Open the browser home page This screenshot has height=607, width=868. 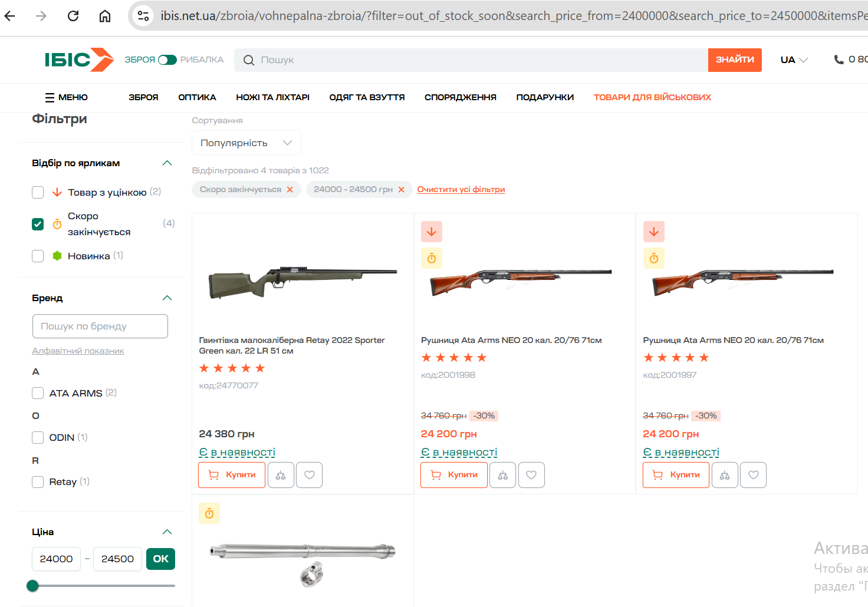click(105, 16)
